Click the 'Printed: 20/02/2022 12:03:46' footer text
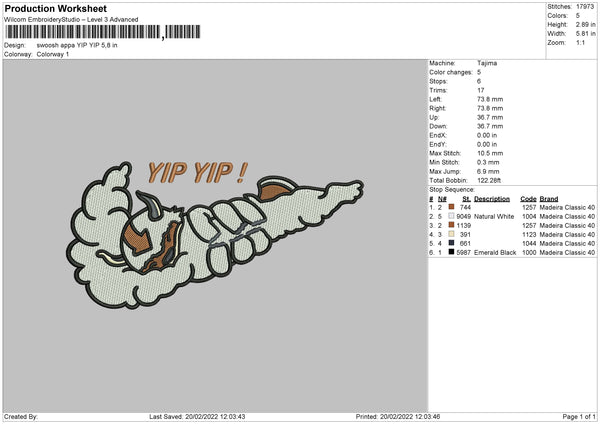 398,416
